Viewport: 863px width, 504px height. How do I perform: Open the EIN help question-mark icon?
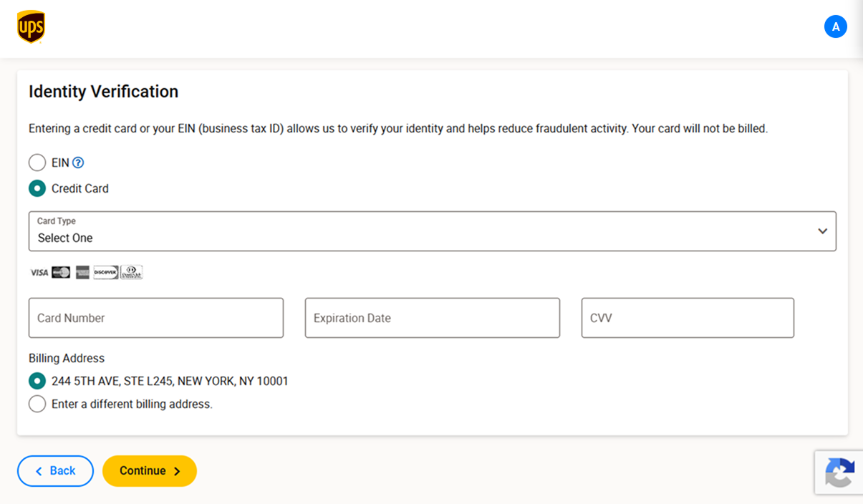click(x=78, y=163)
